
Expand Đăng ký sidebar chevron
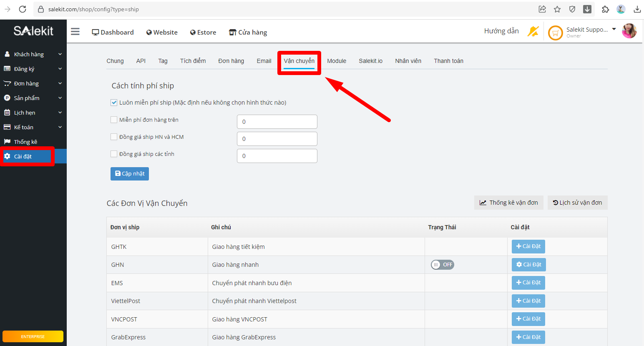pos(60,69)
